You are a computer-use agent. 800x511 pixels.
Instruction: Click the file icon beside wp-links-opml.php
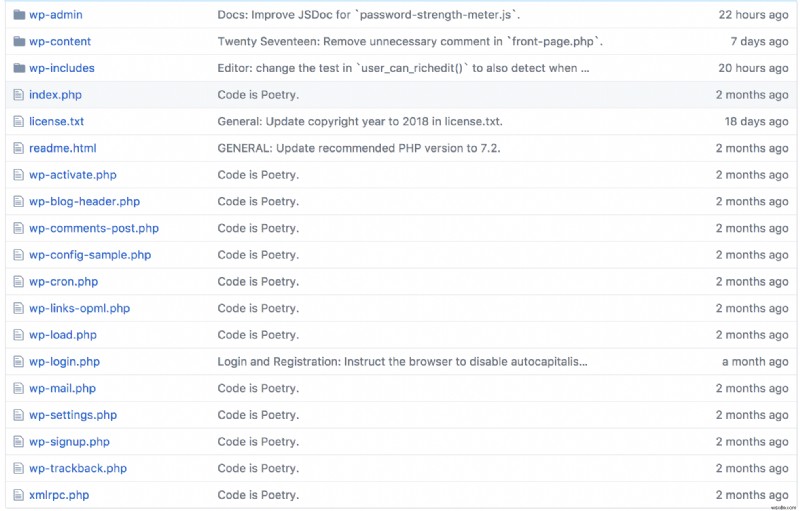[x=18, y=309]
